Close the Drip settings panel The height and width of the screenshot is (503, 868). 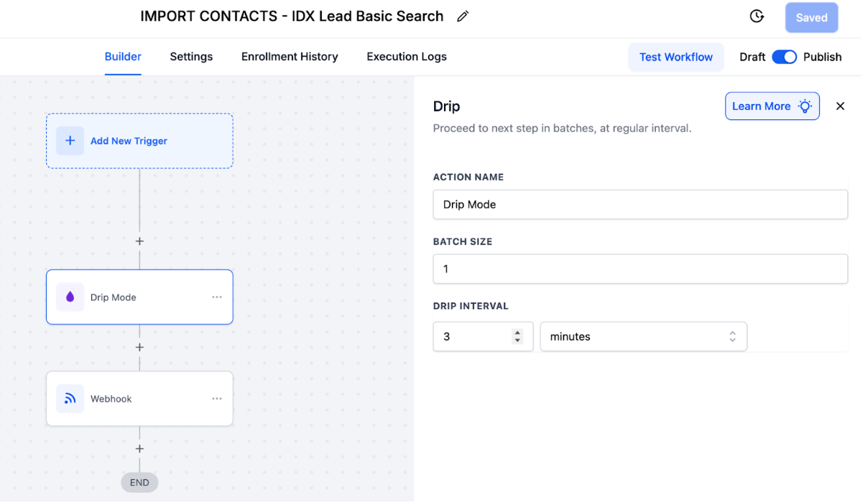[x=840, y=106]
